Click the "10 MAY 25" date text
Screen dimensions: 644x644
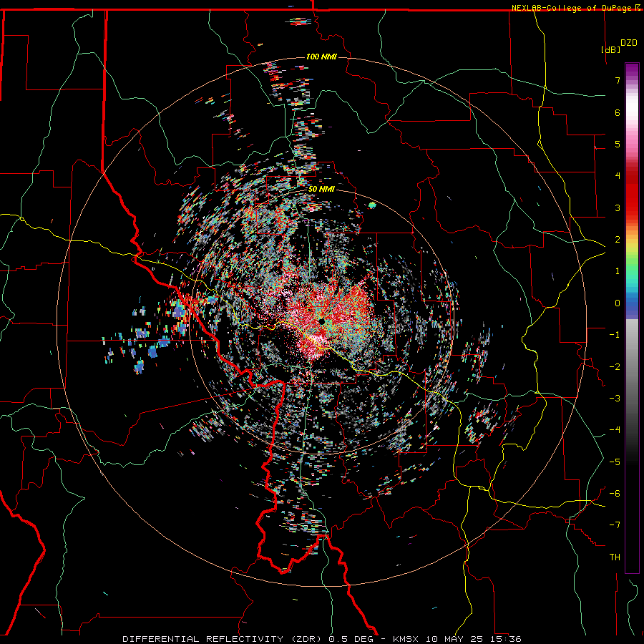pos(454,639)
